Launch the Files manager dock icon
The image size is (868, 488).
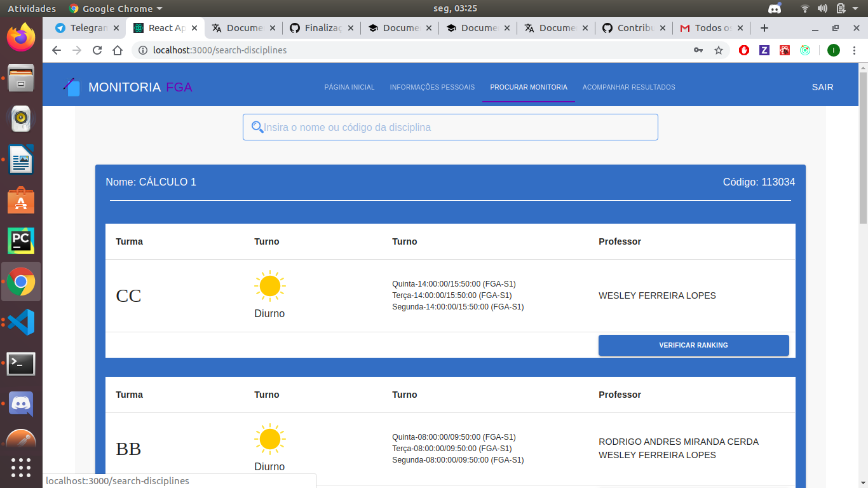[21, 78]
